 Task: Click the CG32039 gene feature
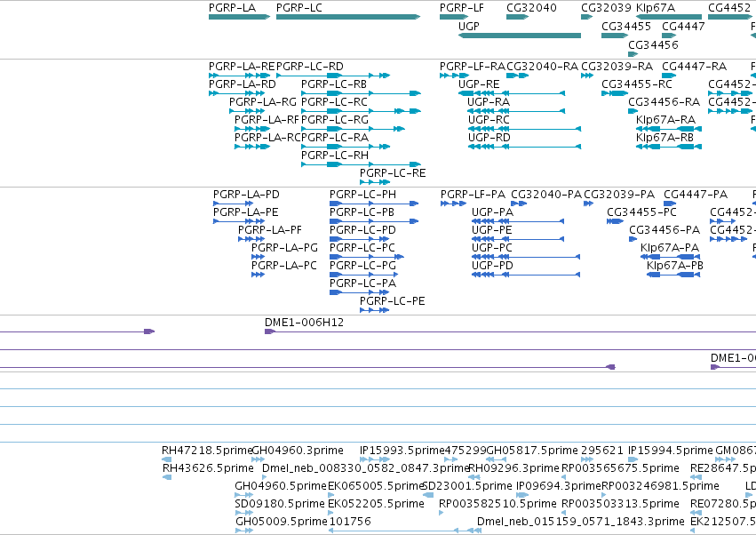click(587, 17)
